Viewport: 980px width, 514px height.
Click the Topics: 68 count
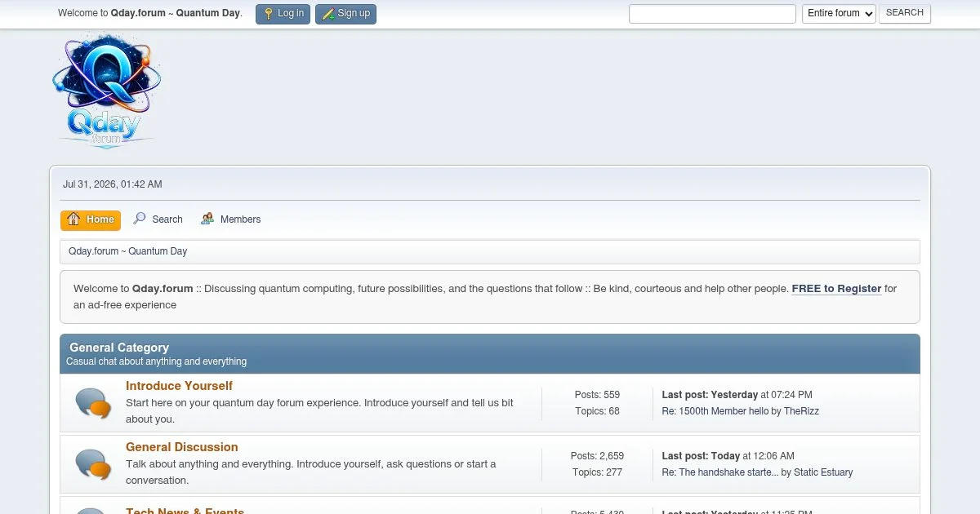tap(597, 411)
